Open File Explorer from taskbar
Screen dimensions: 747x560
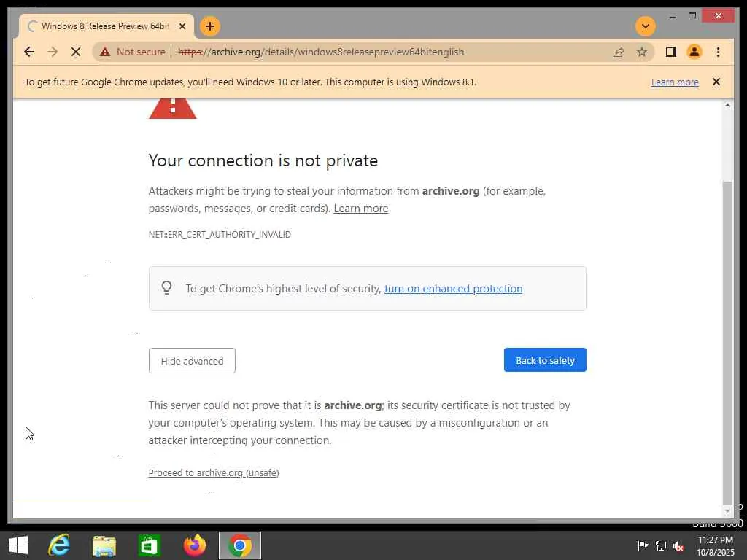click(x=104, y=545)
